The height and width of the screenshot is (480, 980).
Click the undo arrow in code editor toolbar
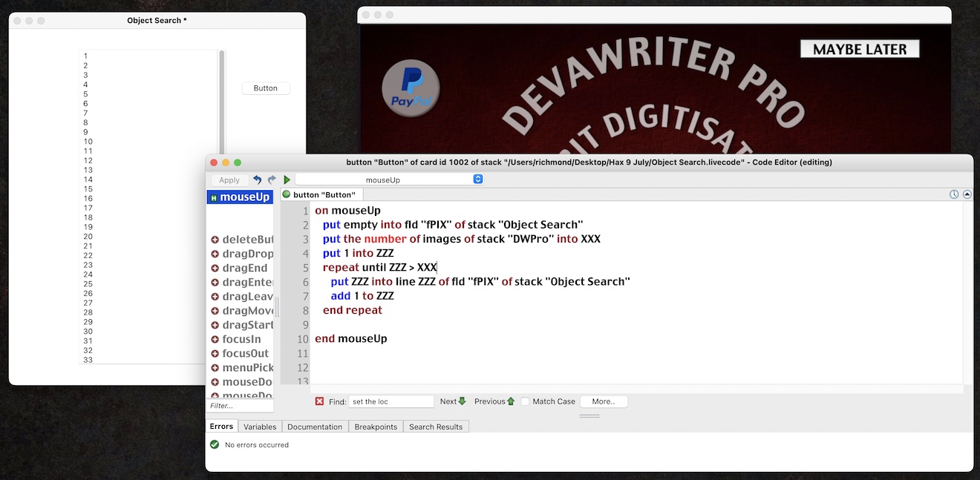257,180
